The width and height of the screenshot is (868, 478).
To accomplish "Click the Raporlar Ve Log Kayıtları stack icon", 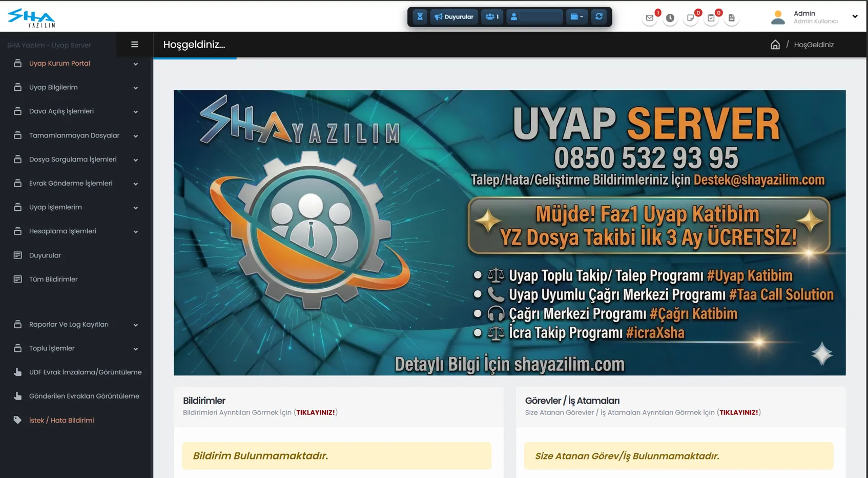I will pos(18,324).
